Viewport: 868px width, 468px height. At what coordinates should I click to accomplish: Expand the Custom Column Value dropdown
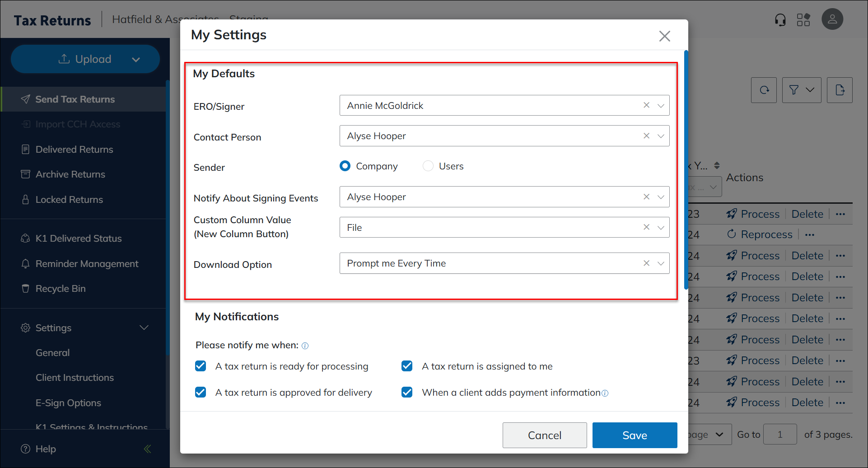click(x=661, y=228)
